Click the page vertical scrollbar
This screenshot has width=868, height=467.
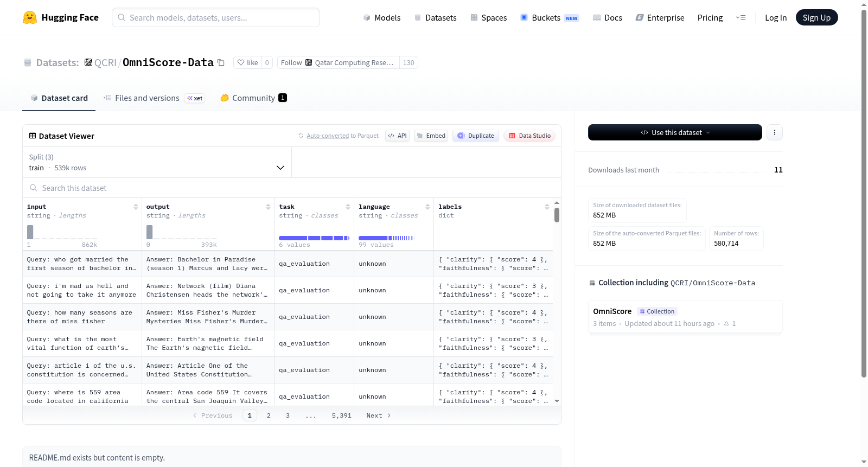(864, 193)
